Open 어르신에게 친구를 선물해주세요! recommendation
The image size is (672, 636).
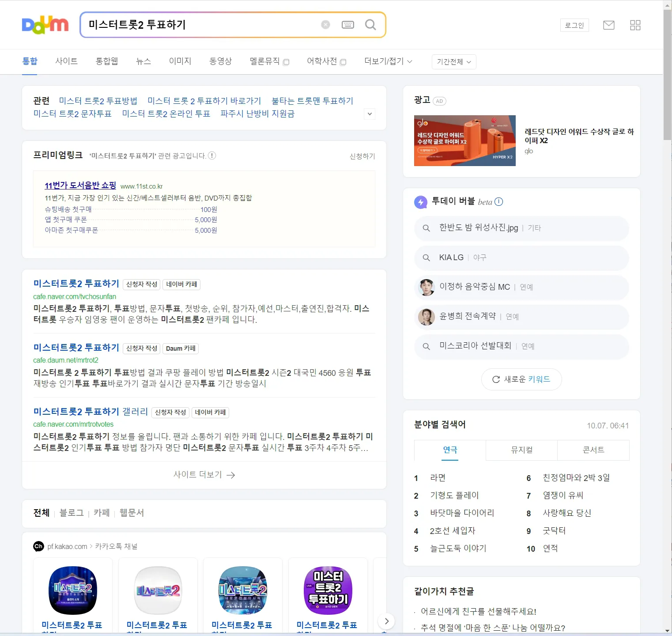(x=479, y=612)
